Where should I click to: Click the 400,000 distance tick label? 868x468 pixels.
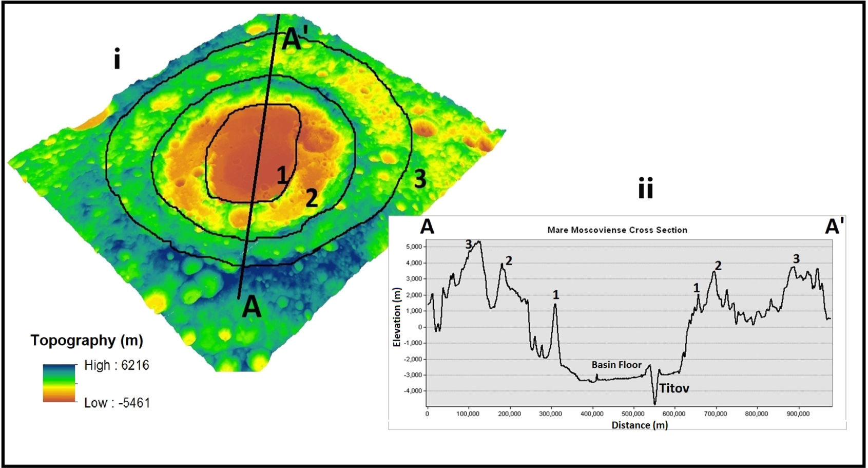(592, 414)
